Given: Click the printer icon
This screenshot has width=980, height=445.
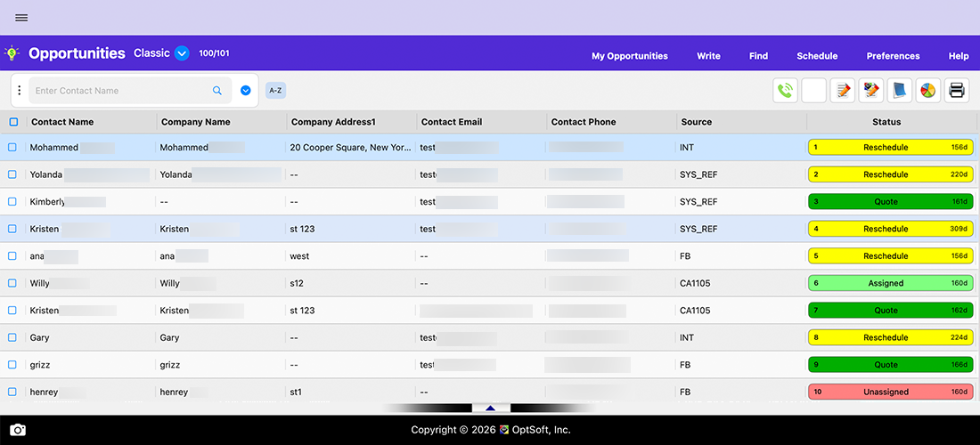Looking at the screenshot, I should point(956,91).
